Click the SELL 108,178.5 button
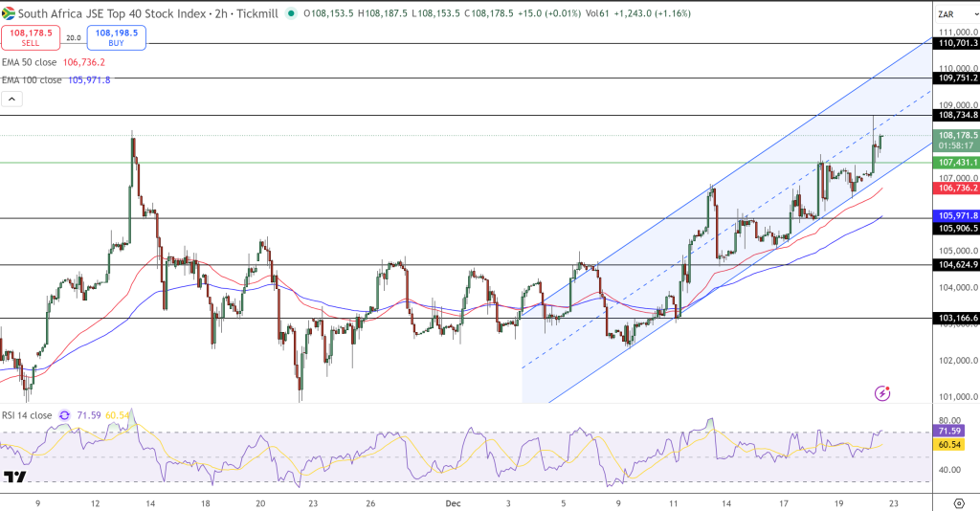Screen dimensions: 980x511 [31, 37]
